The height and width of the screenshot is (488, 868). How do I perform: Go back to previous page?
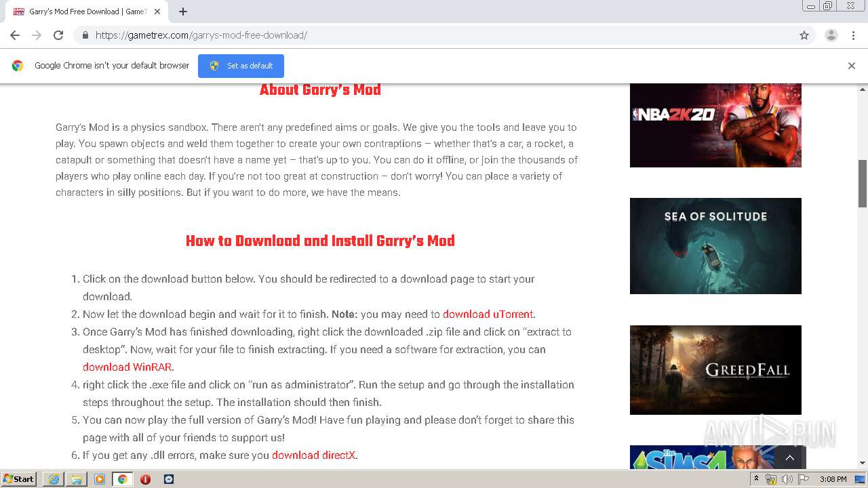point(15,35)
